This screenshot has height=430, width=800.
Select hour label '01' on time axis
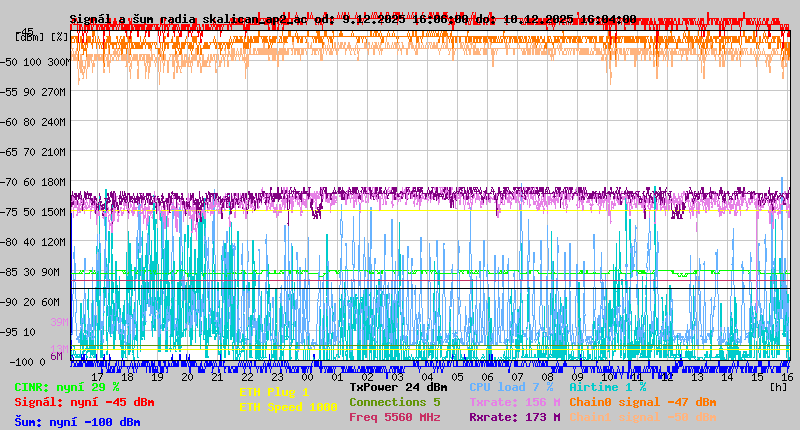tap(337, 377)
